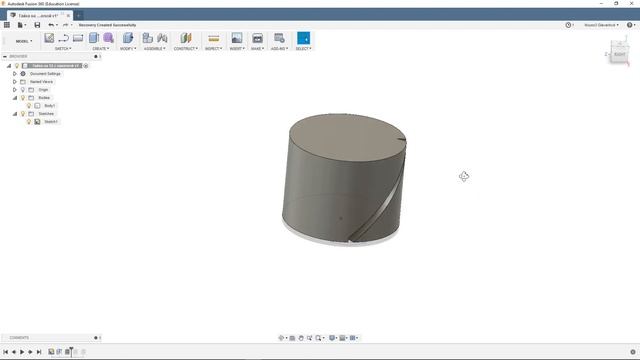This screenshot has width=640, height=360.
Task: Select the first sketch feature in timeline
Action: click(x=51, y=351)
